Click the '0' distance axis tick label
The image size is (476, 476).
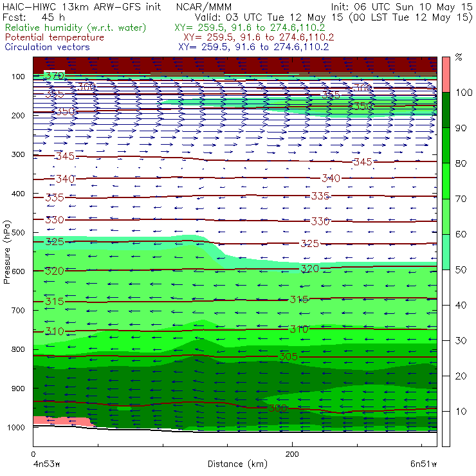pos(33,454)
